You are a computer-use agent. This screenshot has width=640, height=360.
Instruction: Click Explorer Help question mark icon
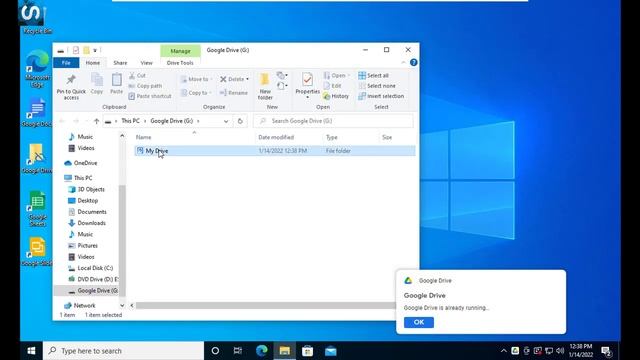(413, 62)
